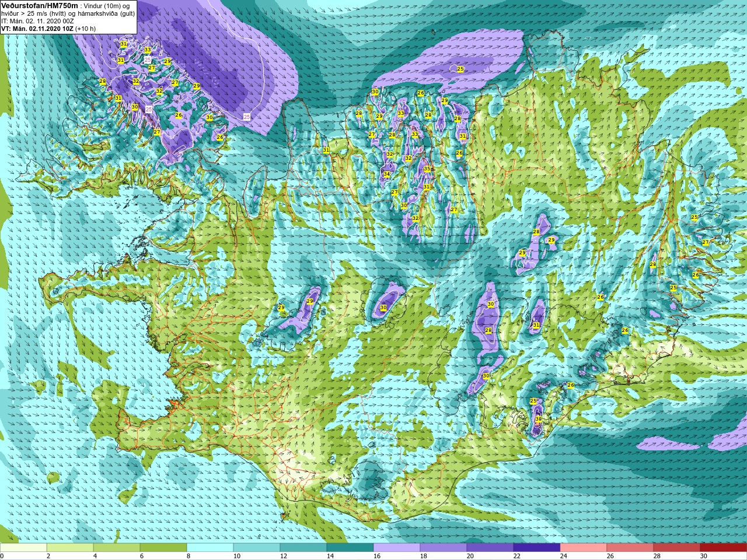Click the 14–16 m/s dark teal legend swatch

pos(350,548)
